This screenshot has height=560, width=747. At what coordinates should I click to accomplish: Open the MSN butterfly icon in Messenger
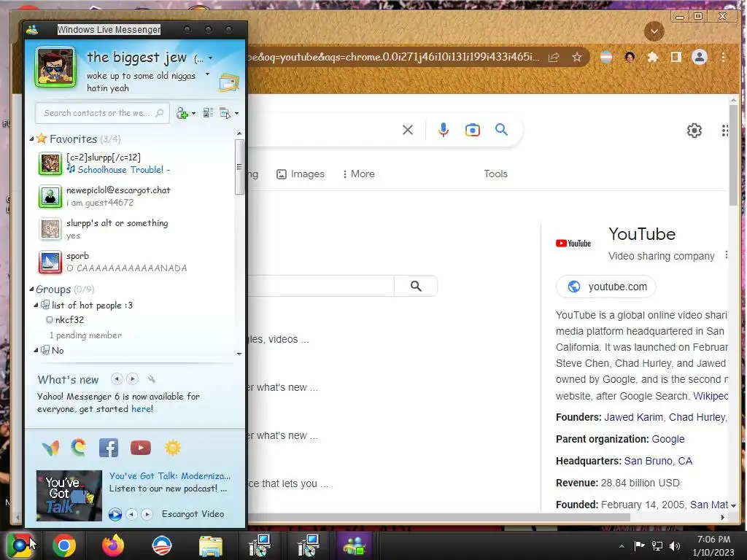click(x=50, y=448)
